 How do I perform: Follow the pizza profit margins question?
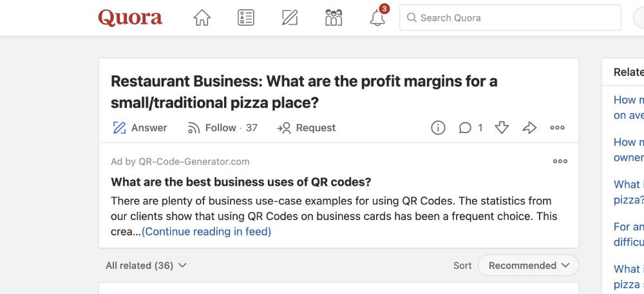coord(222,128)
